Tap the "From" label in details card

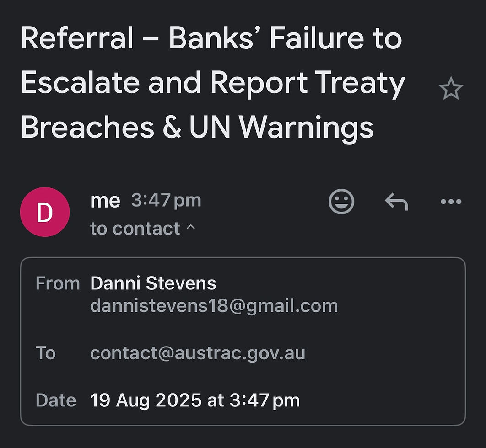click(57, 283)
